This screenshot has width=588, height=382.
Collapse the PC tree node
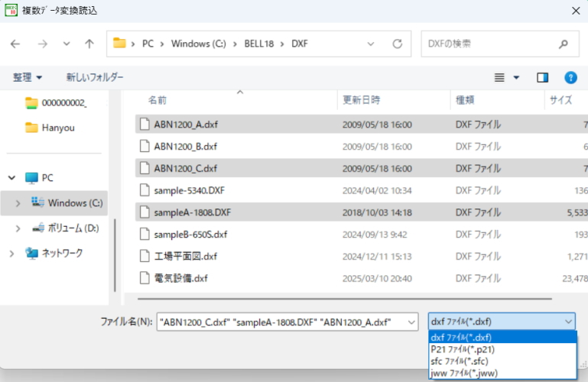click(x=12, y=177)
